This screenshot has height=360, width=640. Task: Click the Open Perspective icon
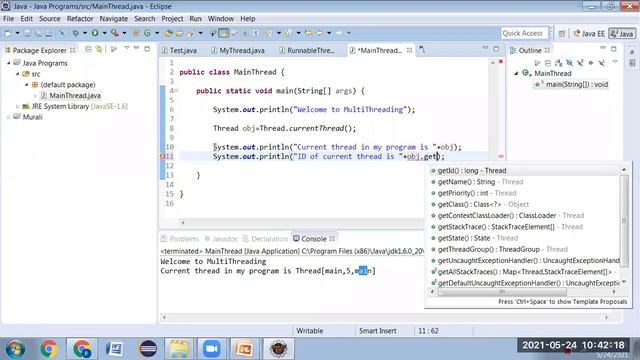(x=562, y=34)
